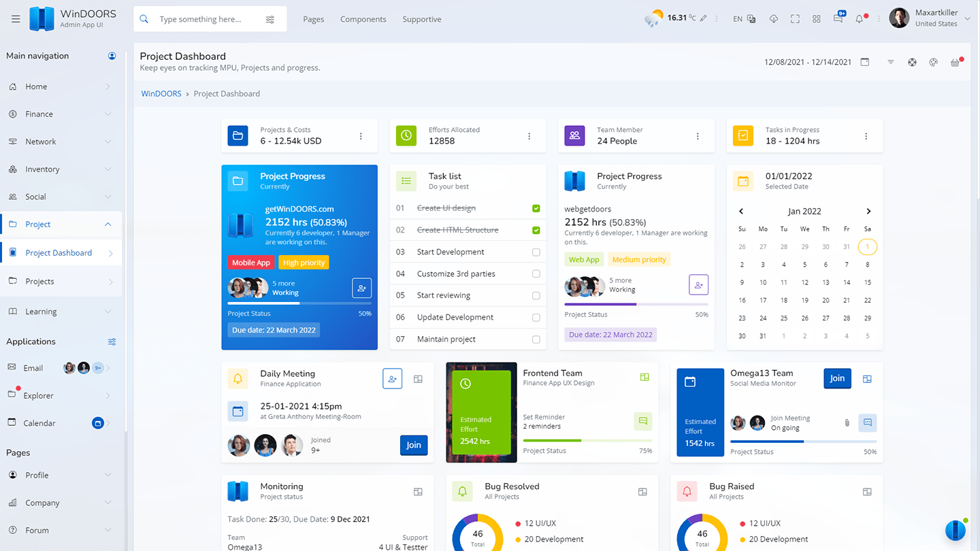Viewport: 980px width, 551px height.
Task: Click the search filter settings icon
Action: 270,19
